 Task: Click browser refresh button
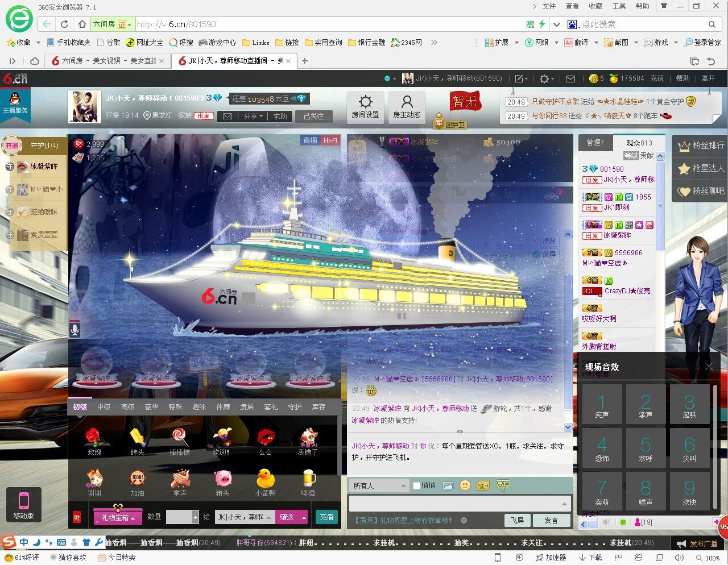[x=64, y=24]
